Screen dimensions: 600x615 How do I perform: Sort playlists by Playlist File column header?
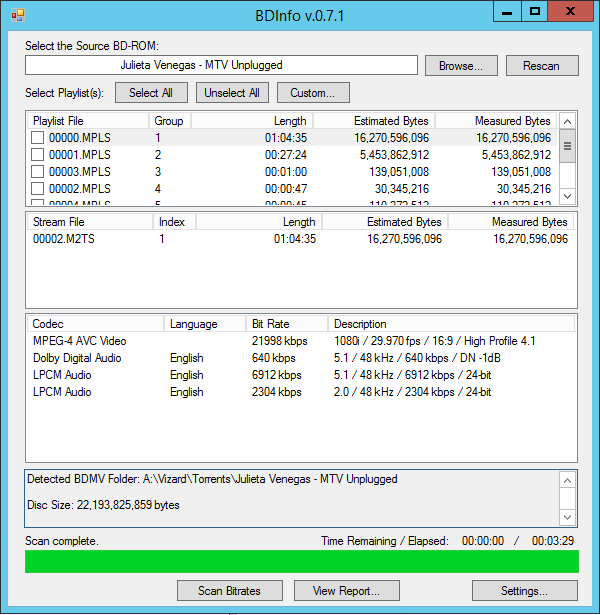tap(88, 121)
